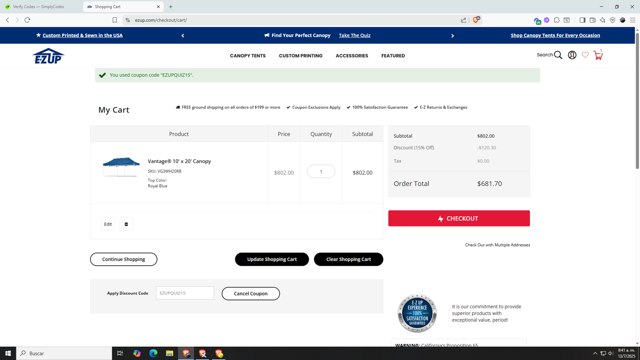Click the taskbar clock showing 8:41 a.m.
Screen dimensions: 640x360
626,353
